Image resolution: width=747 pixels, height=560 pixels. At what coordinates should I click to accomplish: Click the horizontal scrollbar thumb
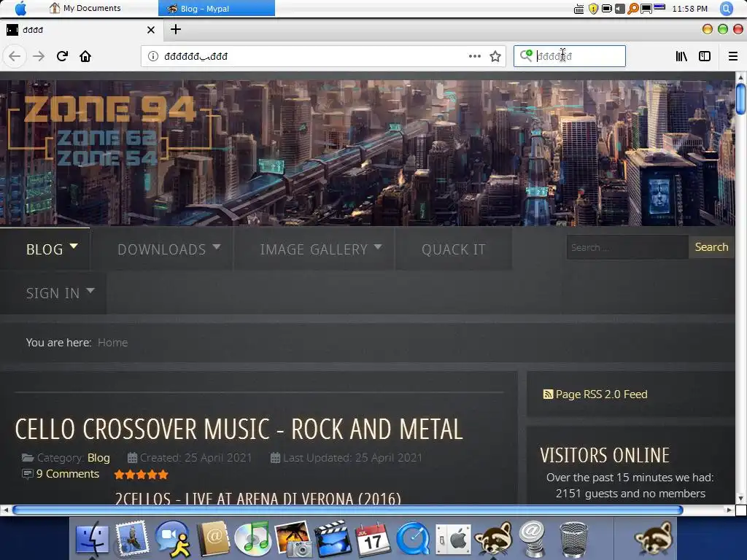coord(348,510)
